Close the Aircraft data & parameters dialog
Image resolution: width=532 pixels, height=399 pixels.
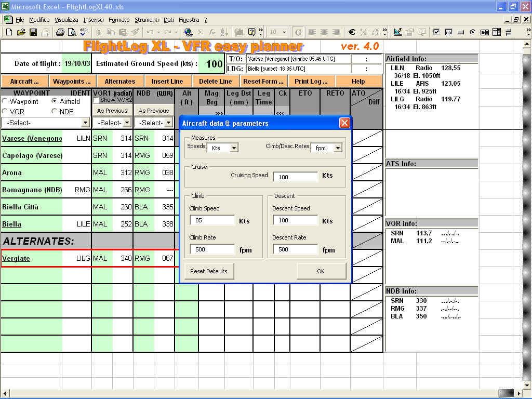pos(344,123)
